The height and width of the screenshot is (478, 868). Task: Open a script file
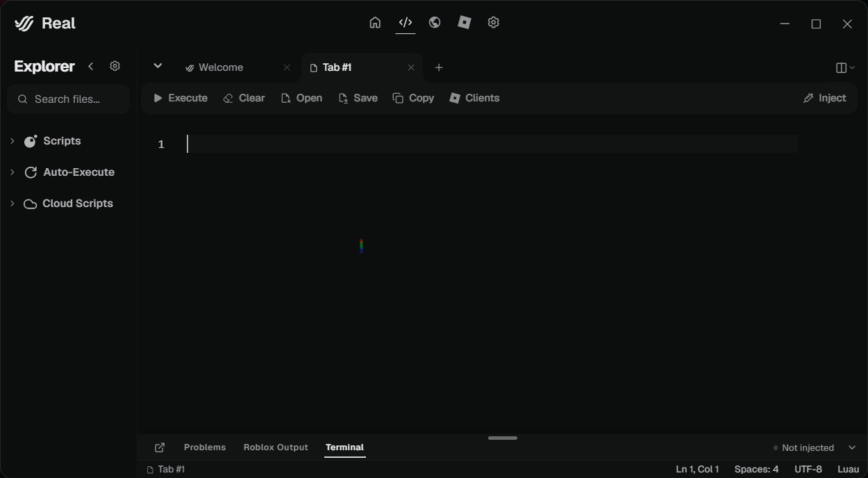click(301, 98)
